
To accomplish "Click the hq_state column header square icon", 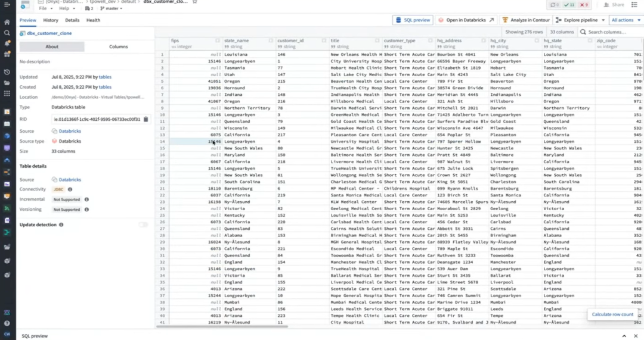I will 590,40.
